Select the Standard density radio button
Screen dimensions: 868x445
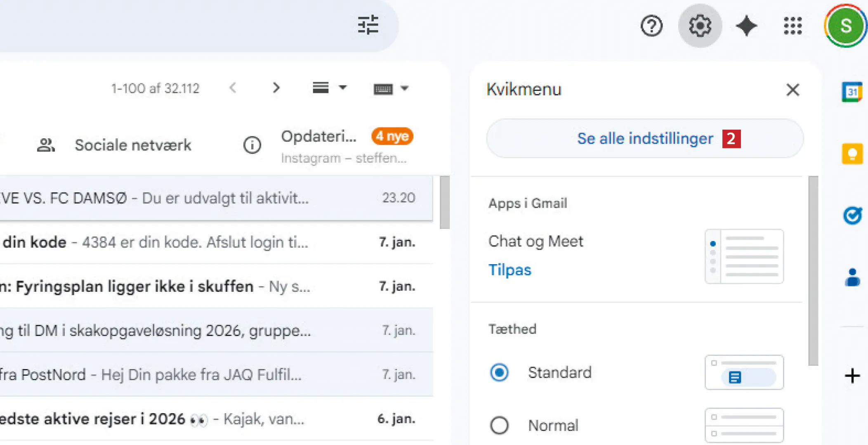point(499,372)
